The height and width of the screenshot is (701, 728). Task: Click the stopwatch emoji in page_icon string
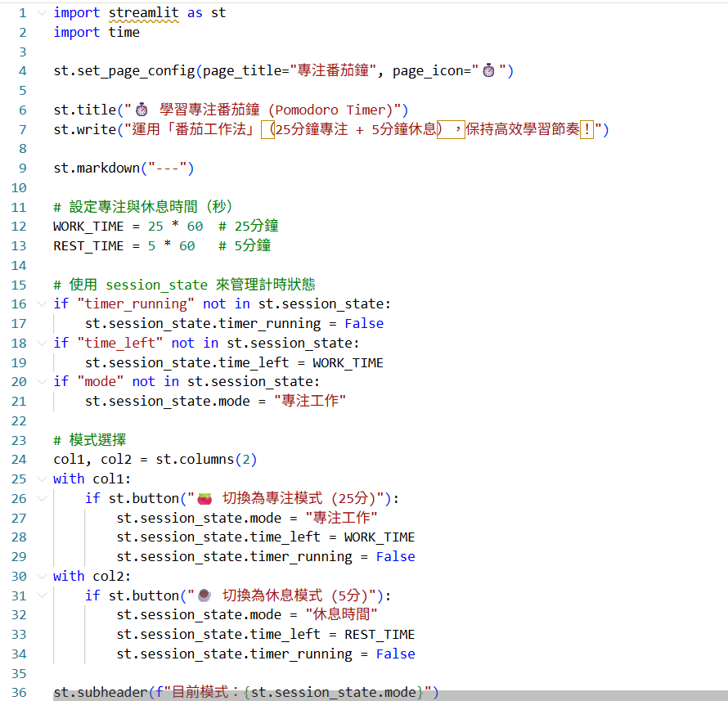[x=488, y=70]
